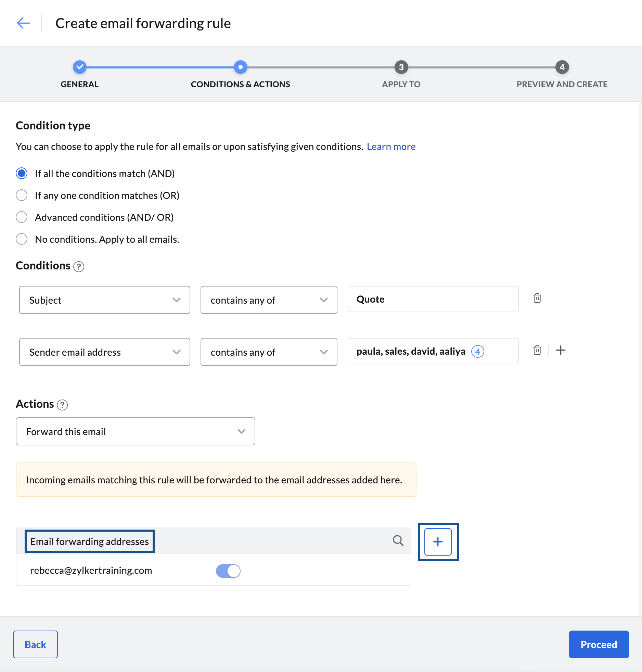Viewport: 642px width, 672px height.
Task: Go to the Apply To step
Action: point(401,67)
